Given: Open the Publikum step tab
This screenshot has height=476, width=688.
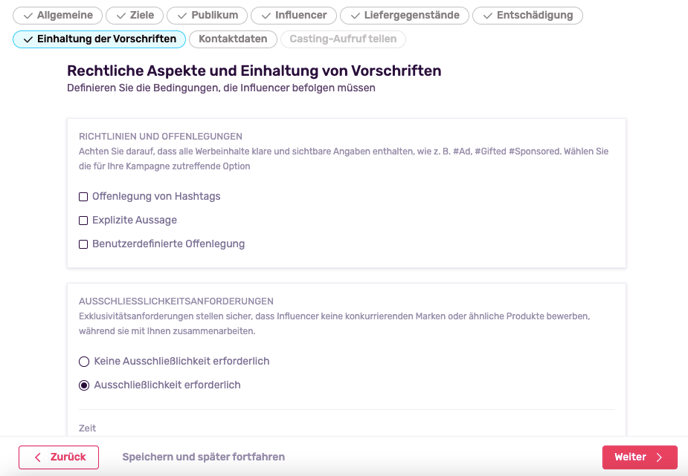Looking at the screenshot, I should coord(207,15).
